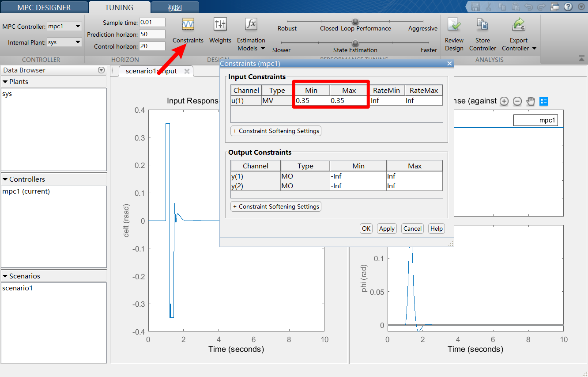This screenshot has height=377, width=588.
Task: Click the Closed-Loop Performance slider handle
Action: (355, 21)
